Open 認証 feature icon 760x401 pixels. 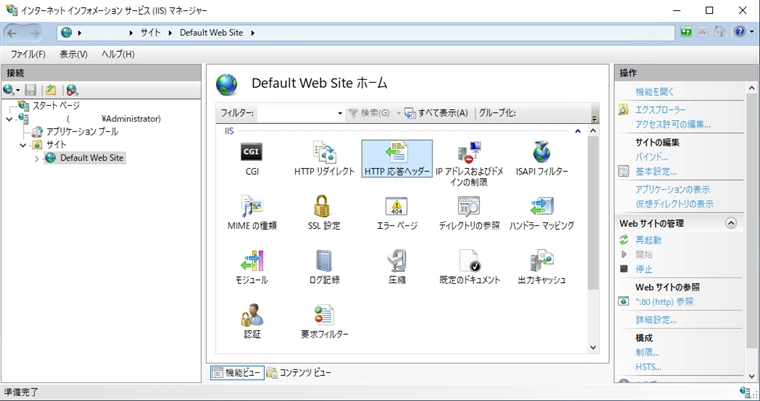(252, 315)
